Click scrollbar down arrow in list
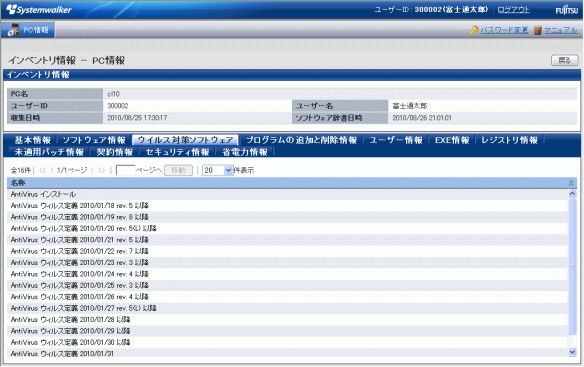The image size is (584, 367). pyautogui.click(x=572, y=352)
